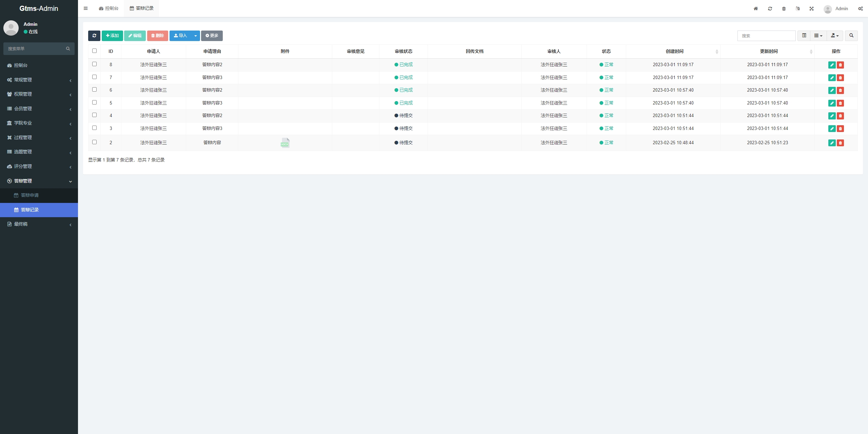Open the DOCX attachment in row 2
Viewport: 868px width, 434px height.
pos(285,143)
